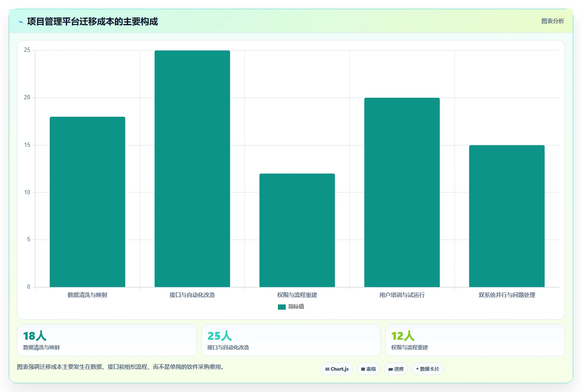The width and height of the screenshot is (582, 392).
Task: Click the 权限与流程重建 bar in the chart
Action: (x=297, y=230)
